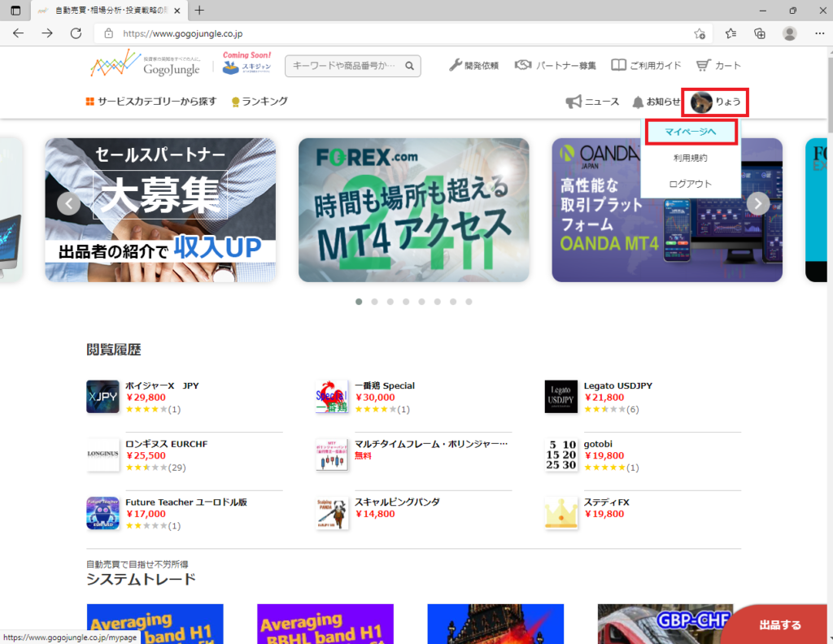833x644 pixels.
Task: Open ご利用ガイド book link
Action: 646,65
